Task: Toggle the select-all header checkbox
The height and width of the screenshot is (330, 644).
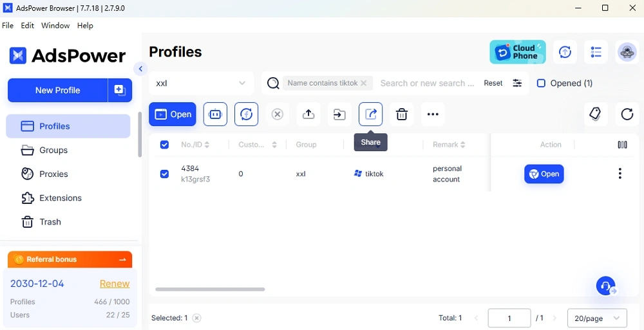Action: point(164,145)
